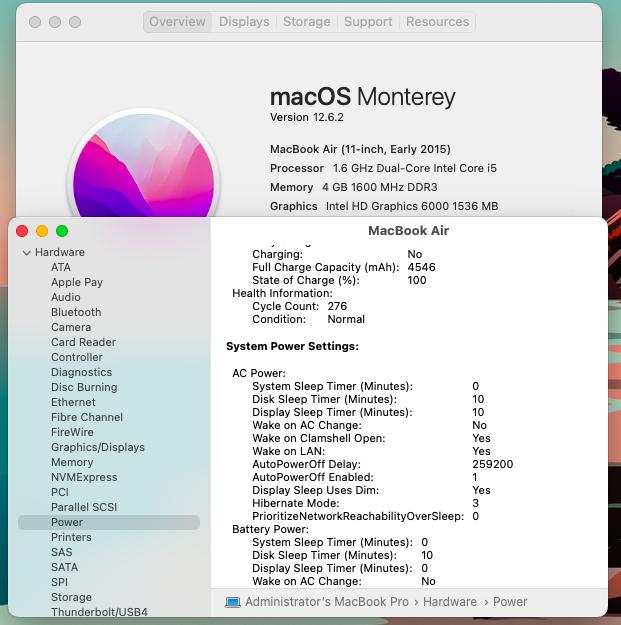Click the 'Wake on Clamshell Open:' row
621x625 pixels.
point(371,438)
